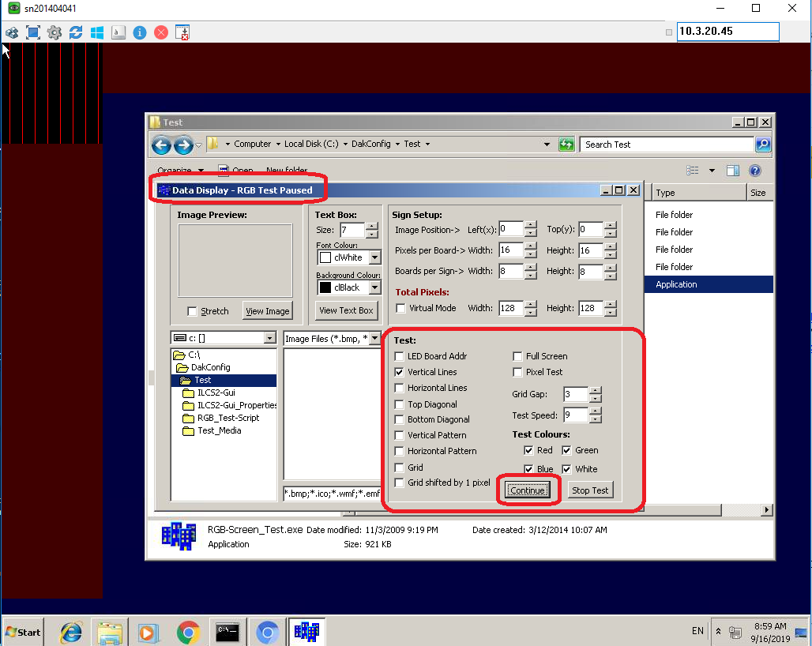
Task: Disable the Red test colour checkbox
Action: coord(528,450)
